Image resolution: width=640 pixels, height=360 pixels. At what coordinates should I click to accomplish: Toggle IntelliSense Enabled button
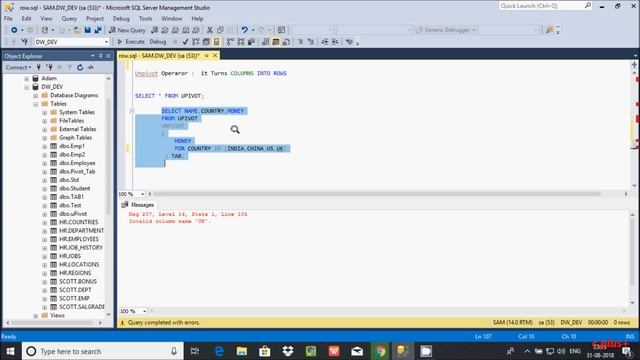(x=216, y=42)
